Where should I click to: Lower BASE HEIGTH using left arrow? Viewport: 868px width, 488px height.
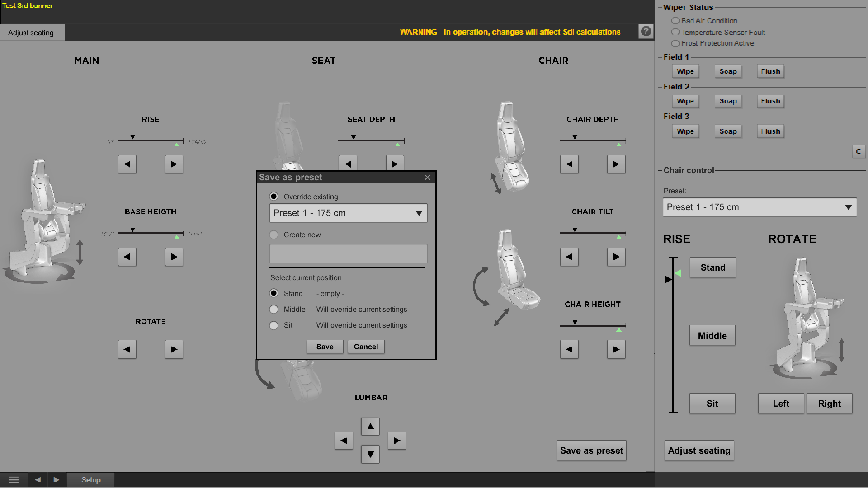(x=127, y=257)
